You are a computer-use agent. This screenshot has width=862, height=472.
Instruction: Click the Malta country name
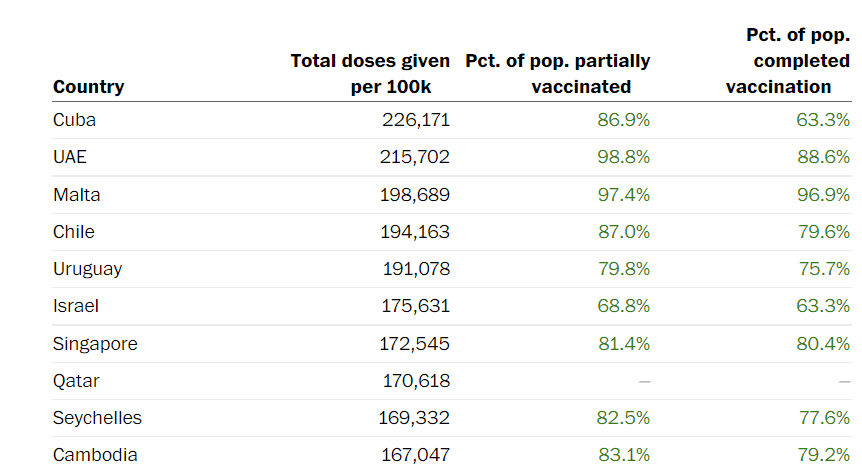click(x=77, y=194)
